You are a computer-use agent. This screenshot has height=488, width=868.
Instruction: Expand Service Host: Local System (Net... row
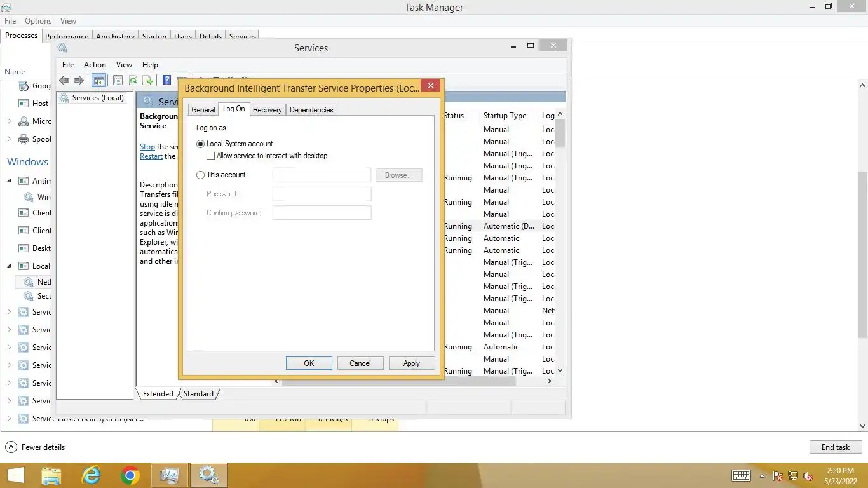tap(9, 419)
